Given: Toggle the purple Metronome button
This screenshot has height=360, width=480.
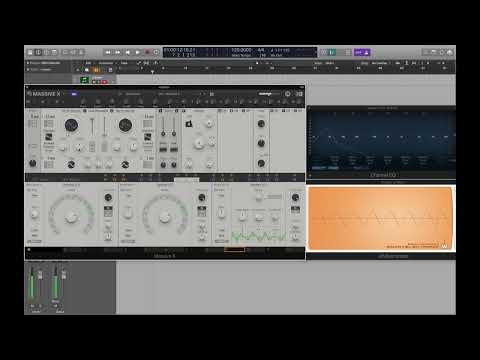Looking at the screenshot, I should pyautogui.click(x=366, y=52).
